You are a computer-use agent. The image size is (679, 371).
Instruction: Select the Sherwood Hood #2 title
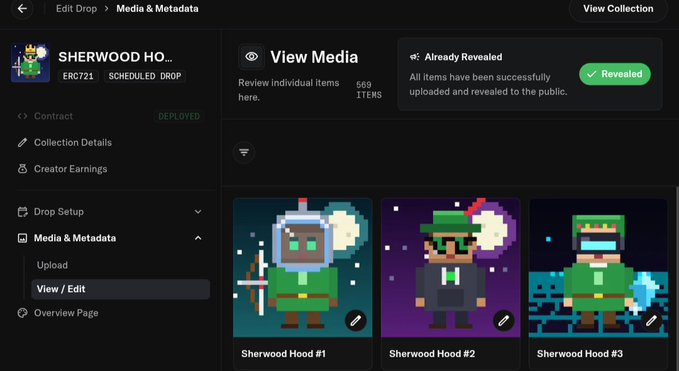432,354
